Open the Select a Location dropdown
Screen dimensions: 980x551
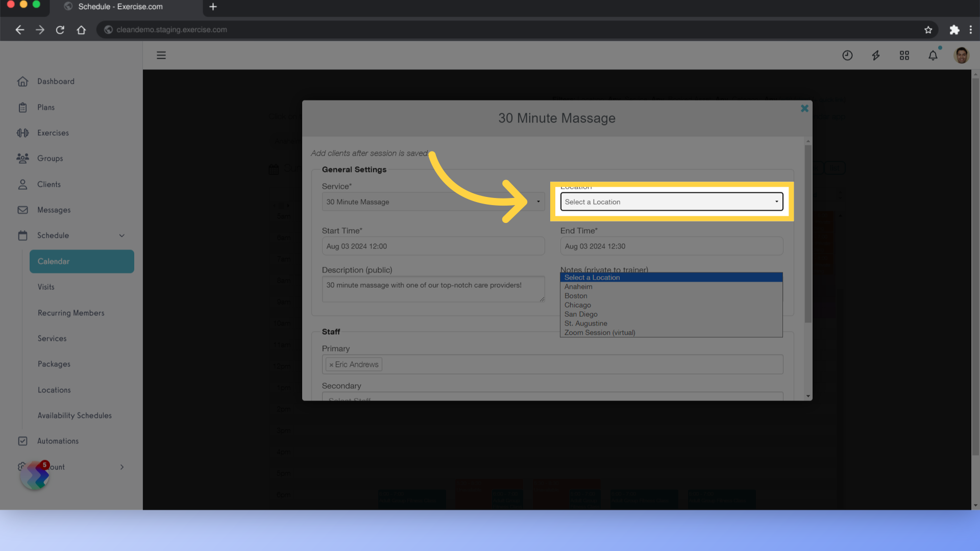[x=671, y=202]
